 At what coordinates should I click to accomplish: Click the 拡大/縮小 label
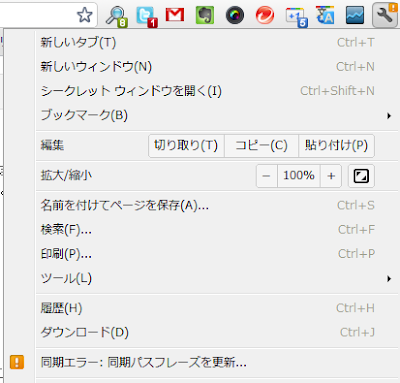66,175
